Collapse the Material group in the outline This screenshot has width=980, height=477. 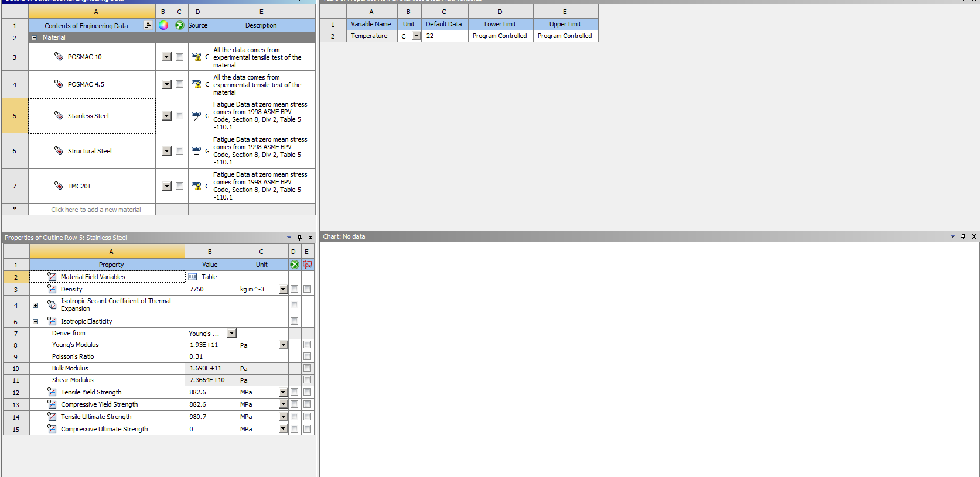point(34,37)
